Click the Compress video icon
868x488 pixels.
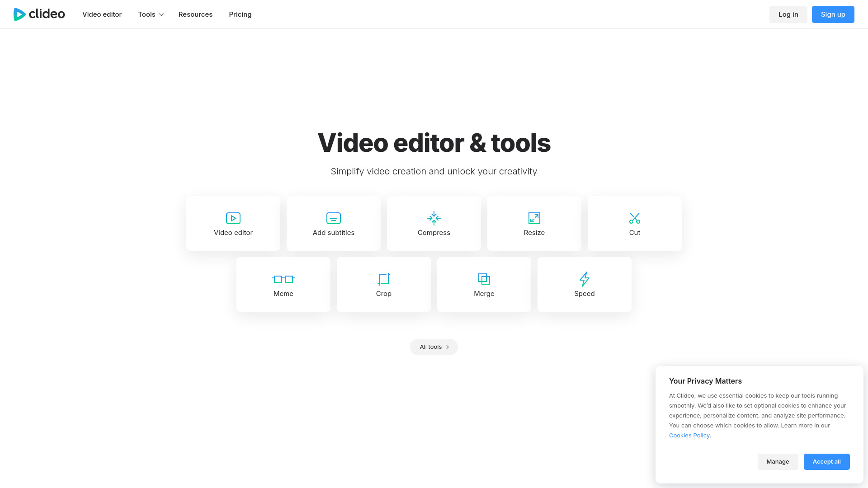[x=434, y=218]
